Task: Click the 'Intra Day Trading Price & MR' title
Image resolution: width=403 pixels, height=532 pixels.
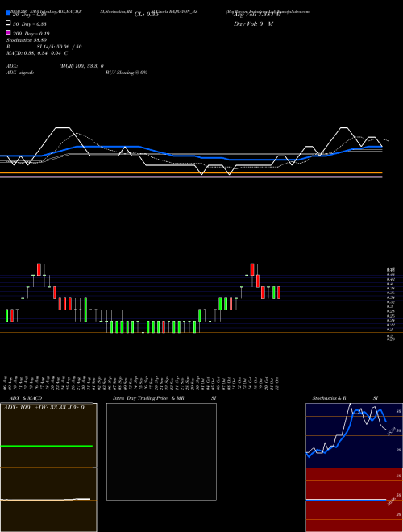Action: tap(148, 398)
